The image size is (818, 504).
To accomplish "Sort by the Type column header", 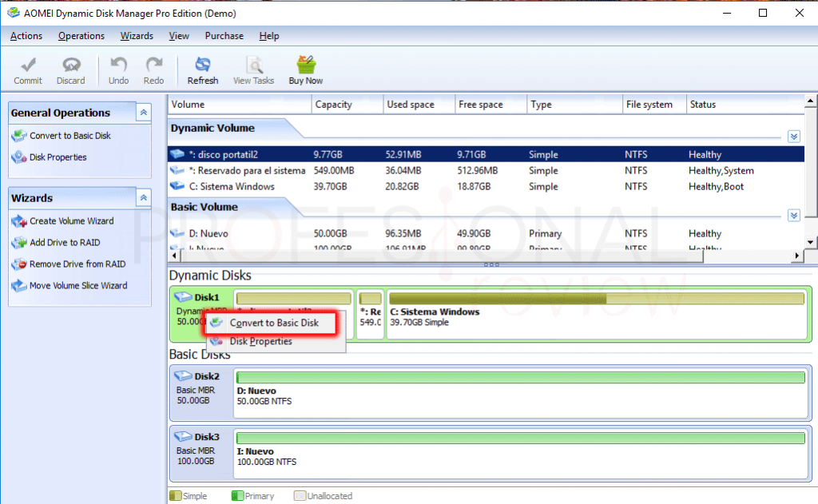I will click(575, 105).
